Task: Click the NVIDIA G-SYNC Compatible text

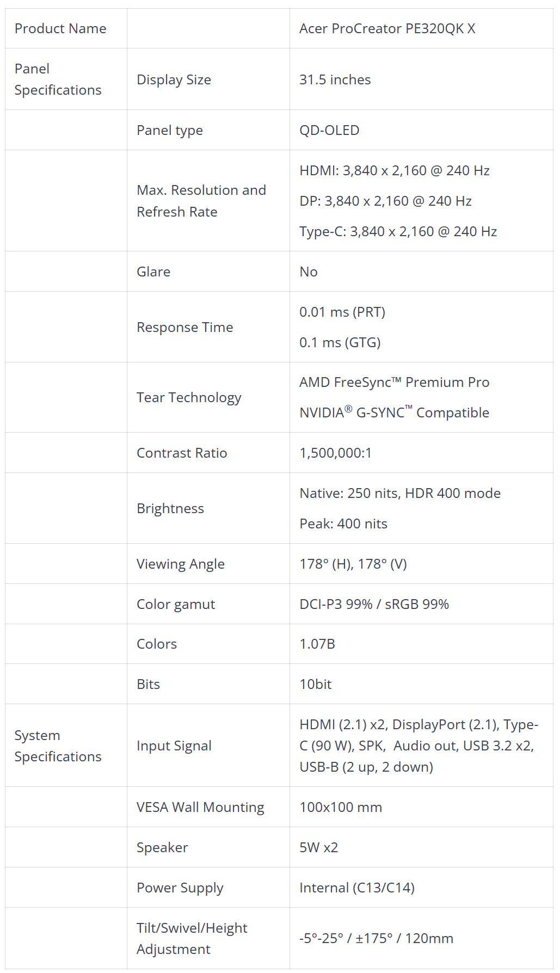Action: click(x=394, y=412)
